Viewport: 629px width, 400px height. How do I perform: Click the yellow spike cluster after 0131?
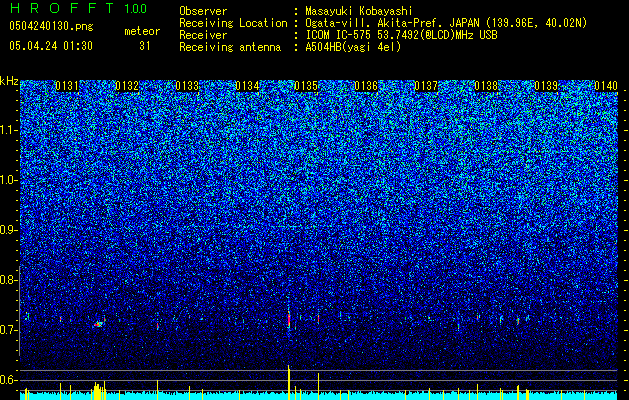coord(99,391)
